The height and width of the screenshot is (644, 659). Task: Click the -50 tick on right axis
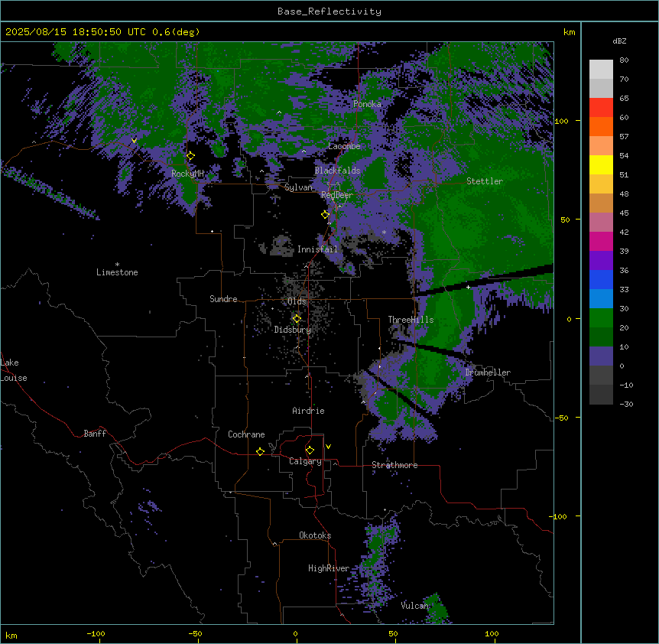pos(561,418)
